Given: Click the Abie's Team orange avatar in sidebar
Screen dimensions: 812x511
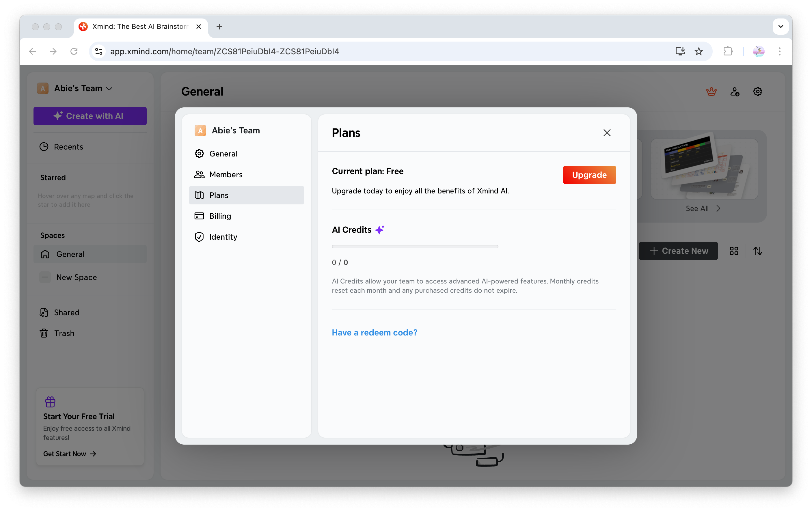Looking at the screenshot, I should point(42,88).
